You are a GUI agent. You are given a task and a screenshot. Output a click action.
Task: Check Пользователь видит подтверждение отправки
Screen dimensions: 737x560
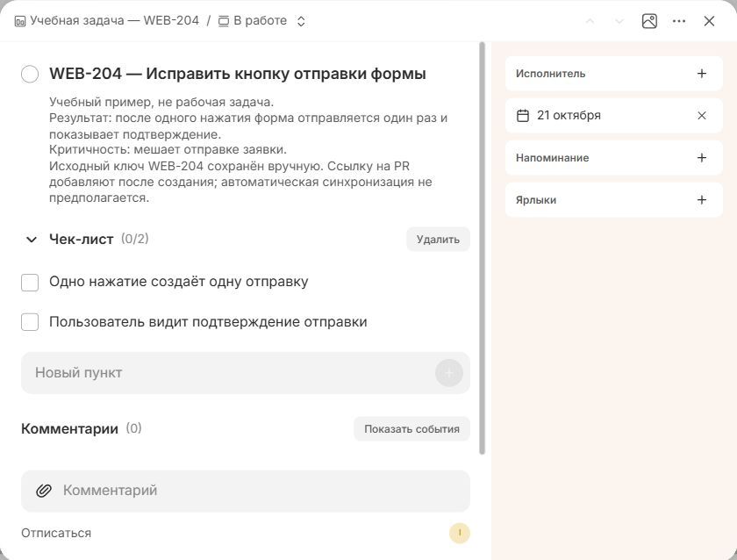pos(30,322)
